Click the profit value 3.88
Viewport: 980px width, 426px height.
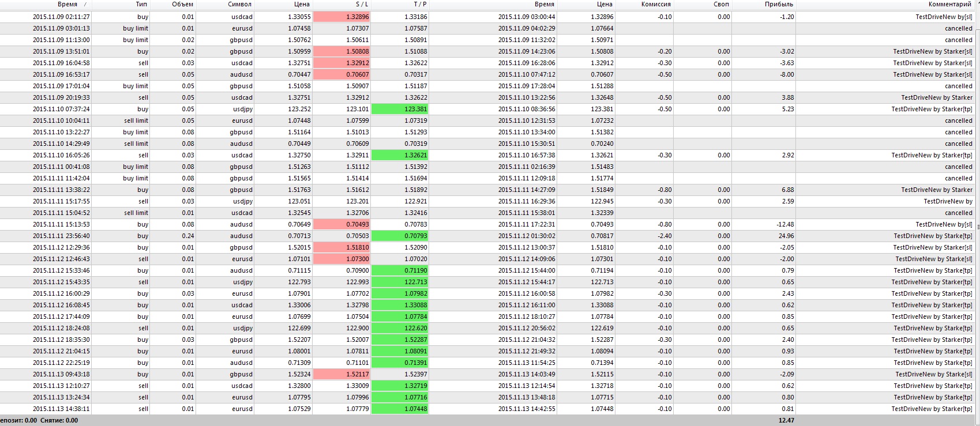[x=788, y=97]
